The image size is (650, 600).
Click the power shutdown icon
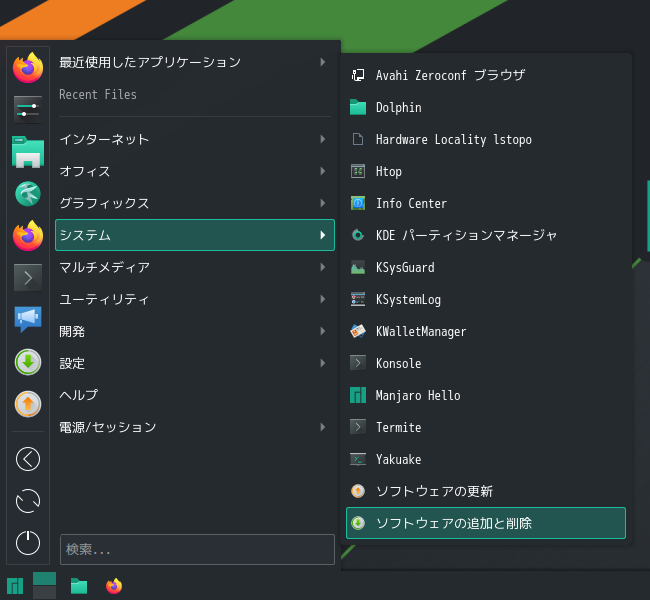coord(28,543)
